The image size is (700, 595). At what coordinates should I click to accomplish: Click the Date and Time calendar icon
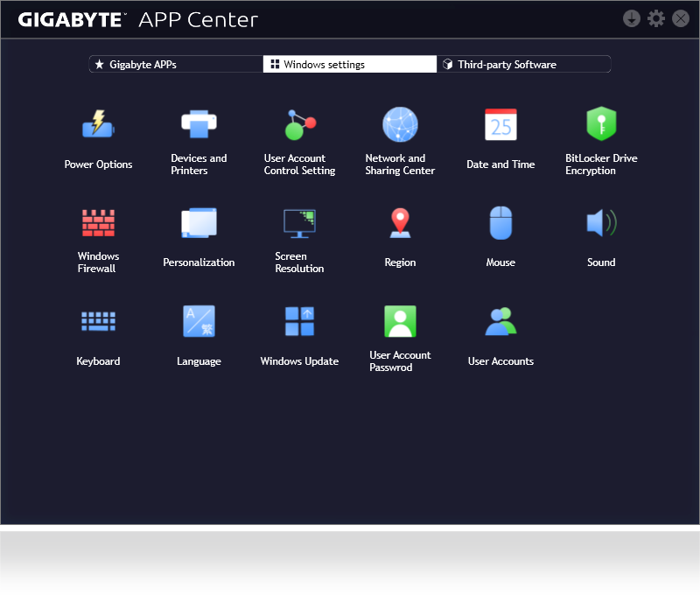pos(500,125)
